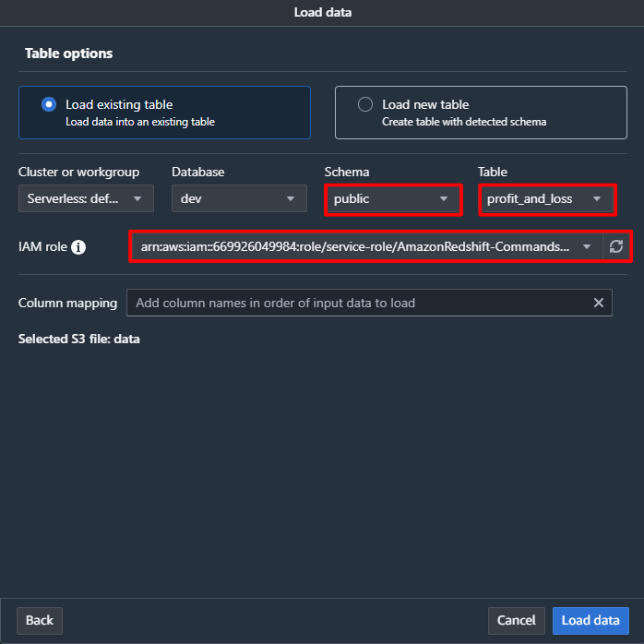The height and width of the screenshot is (644, 644).
Task: Expand the Database dropdown showing dev
Action: 239,198
